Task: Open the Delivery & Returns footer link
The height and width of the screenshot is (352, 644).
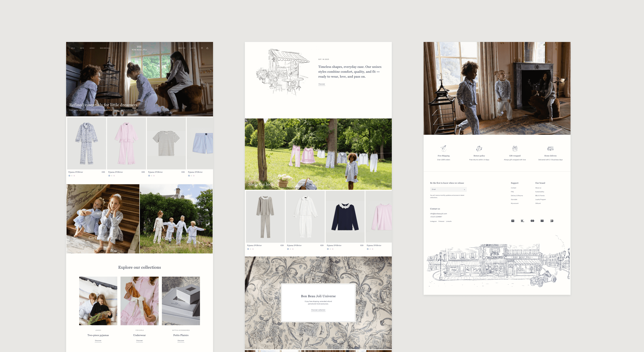Action: (x=517, y=196)
